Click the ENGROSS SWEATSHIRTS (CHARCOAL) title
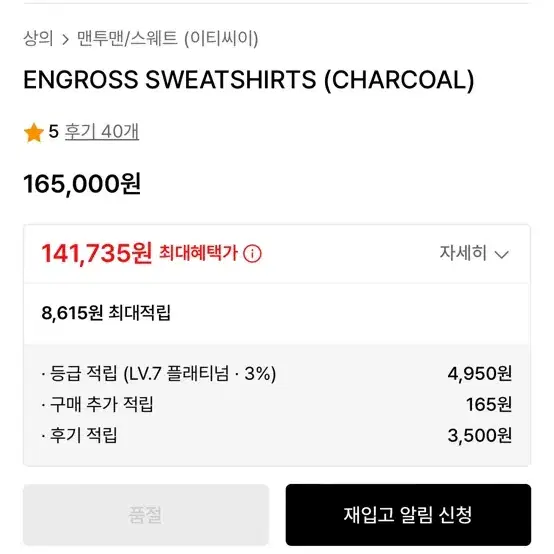Screen dimensions: 554x554 (x=248, y=80)
